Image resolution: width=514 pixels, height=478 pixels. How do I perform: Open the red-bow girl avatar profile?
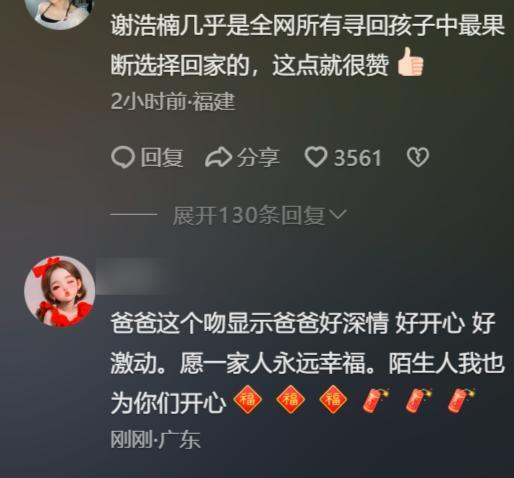tap(60, 291)
